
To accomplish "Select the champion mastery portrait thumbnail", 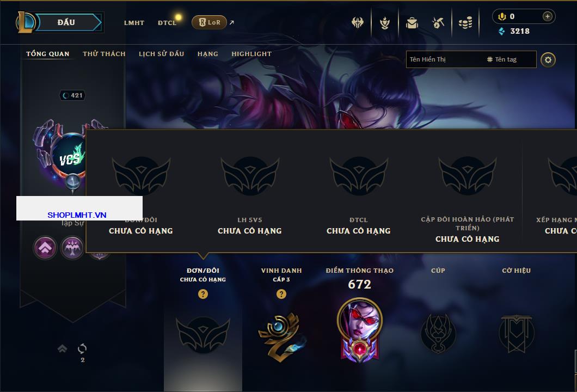I will (359, 329).
